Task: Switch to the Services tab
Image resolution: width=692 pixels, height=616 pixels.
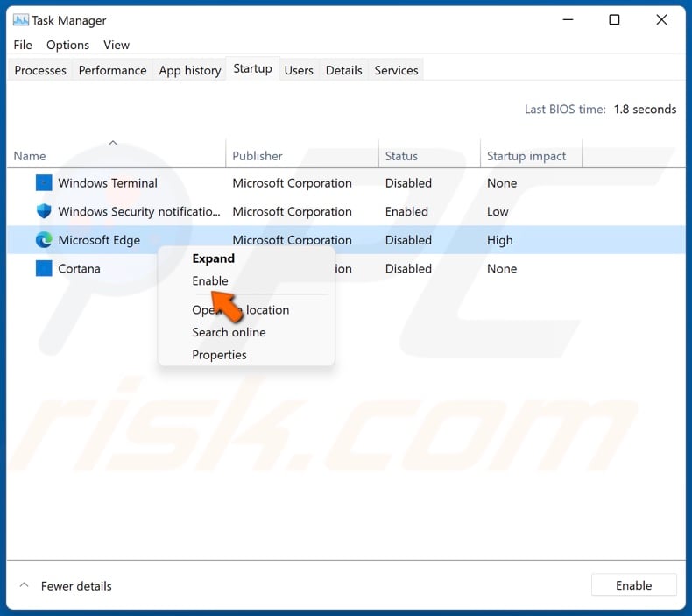Action: click(x=396, y=70)
